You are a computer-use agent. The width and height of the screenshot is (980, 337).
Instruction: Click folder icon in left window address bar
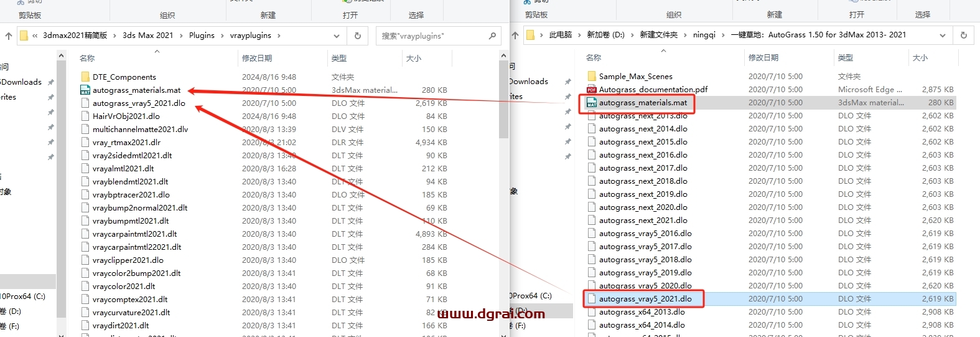(x=24, y=36)
